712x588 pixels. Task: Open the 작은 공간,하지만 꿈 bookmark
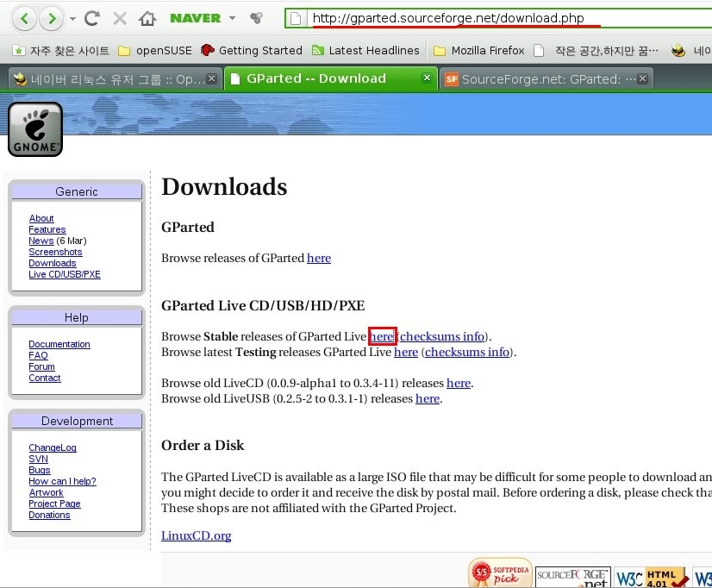(x=596, y=50)
